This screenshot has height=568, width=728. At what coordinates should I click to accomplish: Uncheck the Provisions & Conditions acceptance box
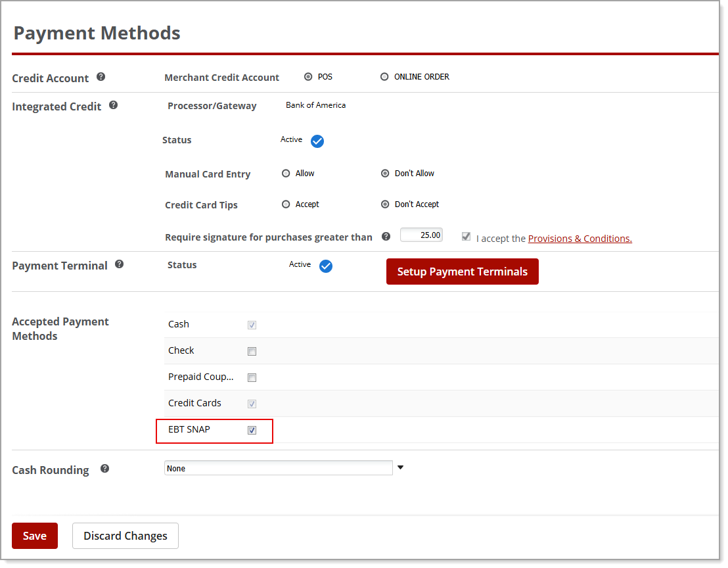point(466,237)
